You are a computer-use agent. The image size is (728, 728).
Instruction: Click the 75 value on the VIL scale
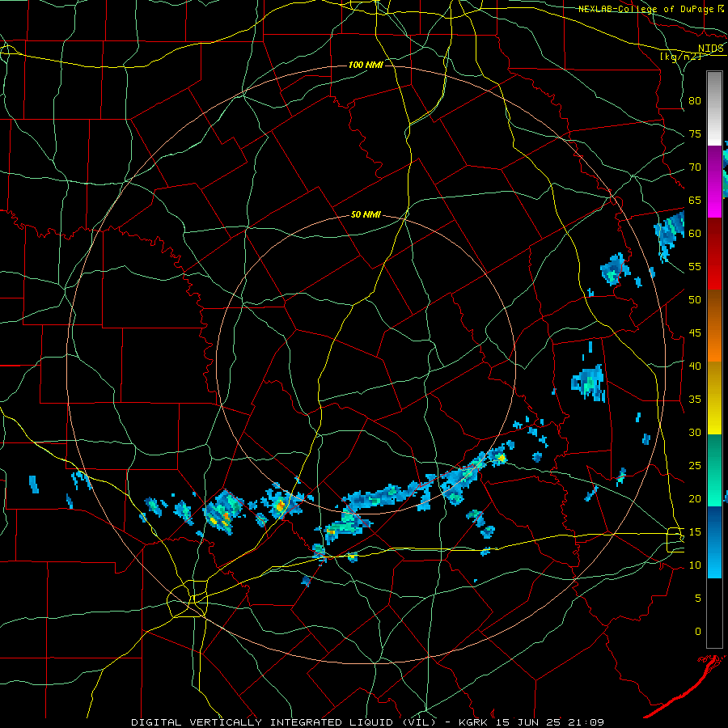[695, 134]
